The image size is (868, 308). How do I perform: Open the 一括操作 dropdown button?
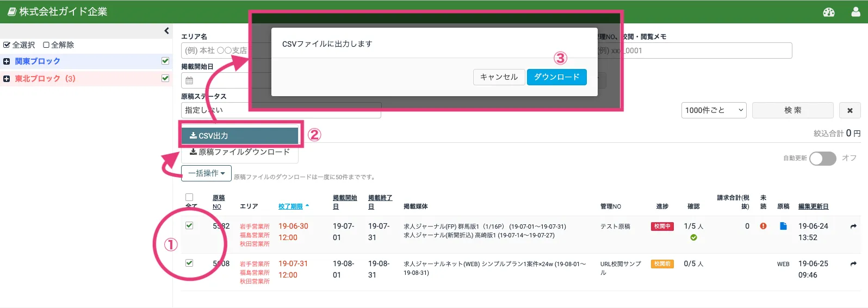point(206,173)
